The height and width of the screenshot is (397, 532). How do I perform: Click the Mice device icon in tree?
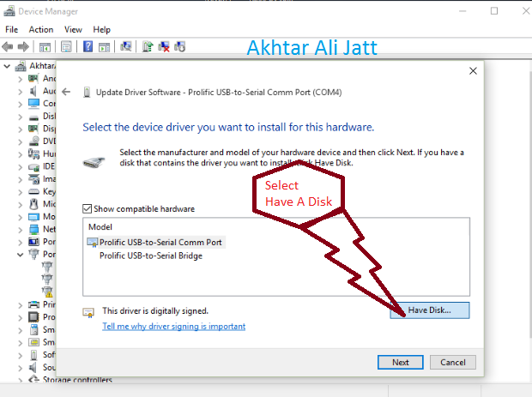point(33,204)
